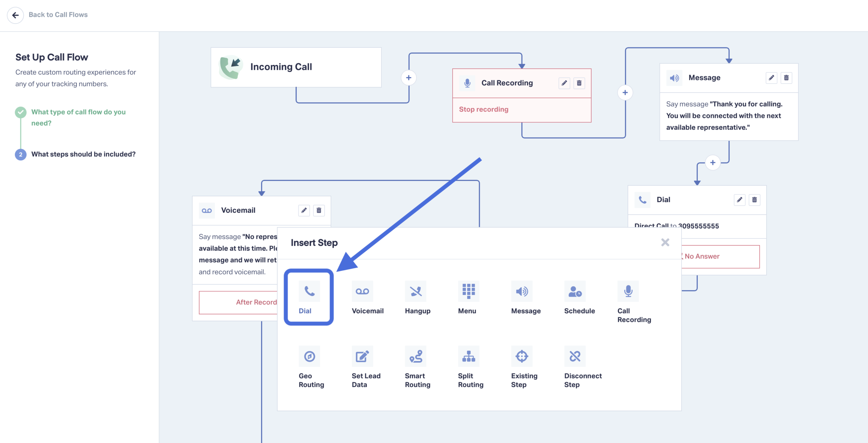
Task: Add step between Message and Dial
Action: [713, 163]
